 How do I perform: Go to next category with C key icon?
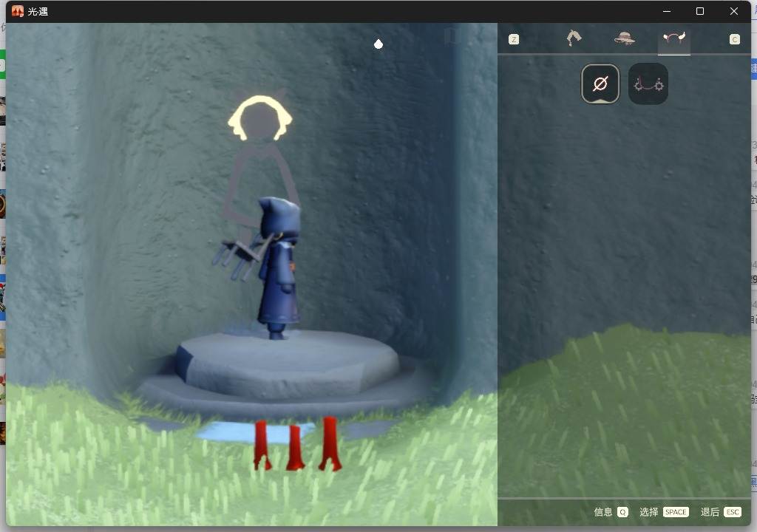[734, 39]
